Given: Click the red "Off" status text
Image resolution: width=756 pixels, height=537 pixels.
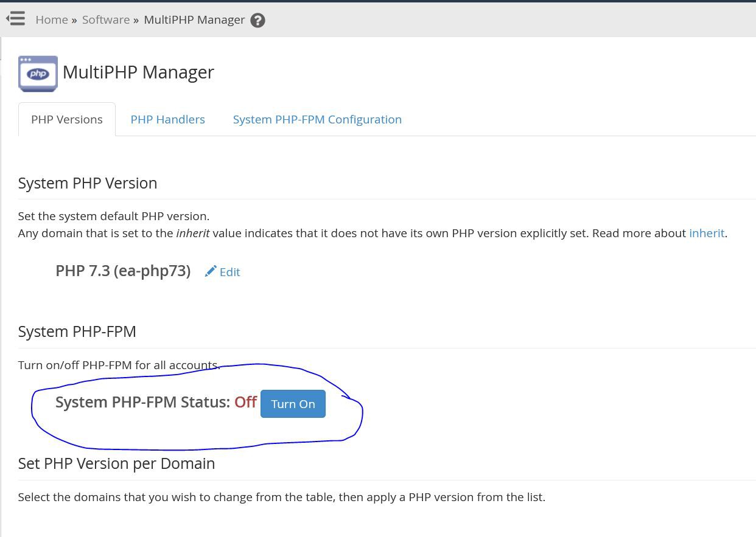Looking at the screenshot, I should tap(245, 403).
